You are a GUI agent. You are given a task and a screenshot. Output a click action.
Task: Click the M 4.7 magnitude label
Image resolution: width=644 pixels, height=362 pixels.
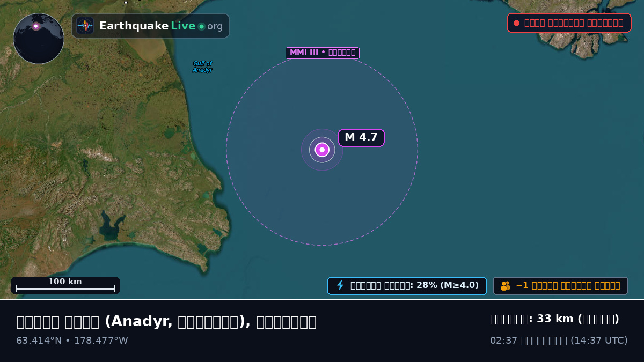(x=361, y=138)
